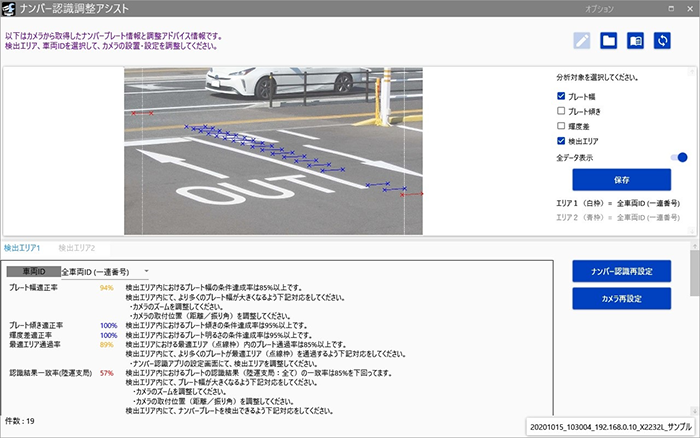The height and width of the screenshot is (438, 700).
Task: Uncheck the 検出エリア checkbox
Action: 562,141
